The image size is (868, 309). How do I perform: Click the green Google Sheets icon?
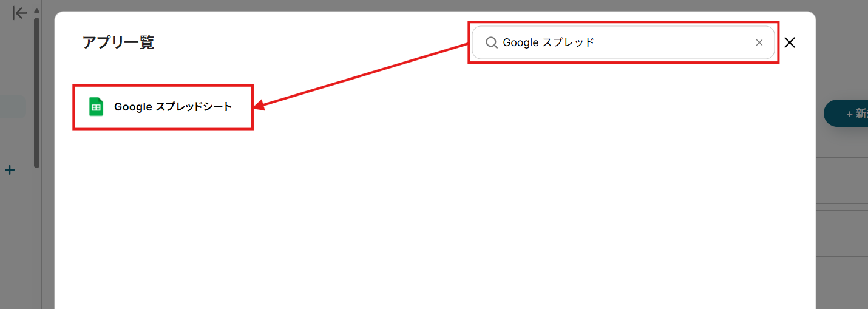pyautogui.click(x=96, y=106)
